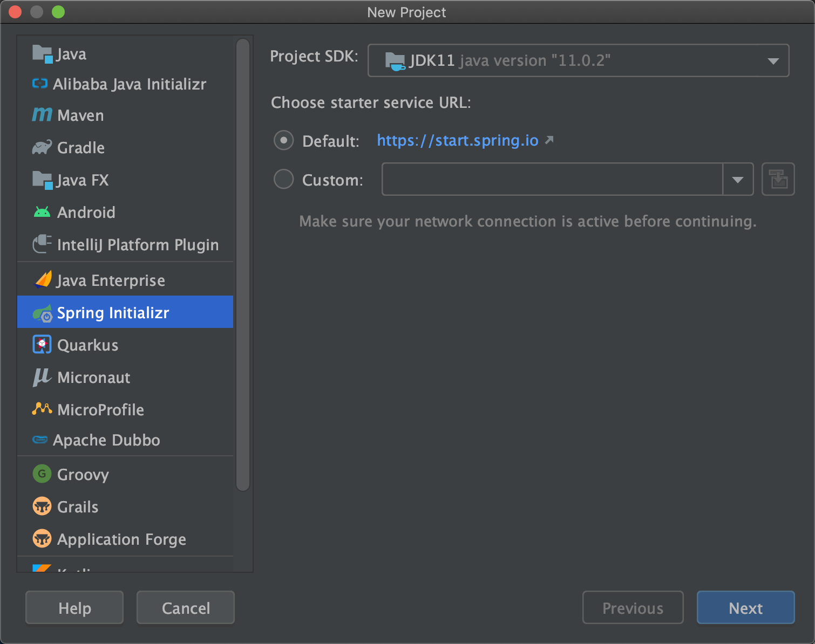Select Java FX in the list
This screenshot has height=644, width=815.
click(125, 180)
